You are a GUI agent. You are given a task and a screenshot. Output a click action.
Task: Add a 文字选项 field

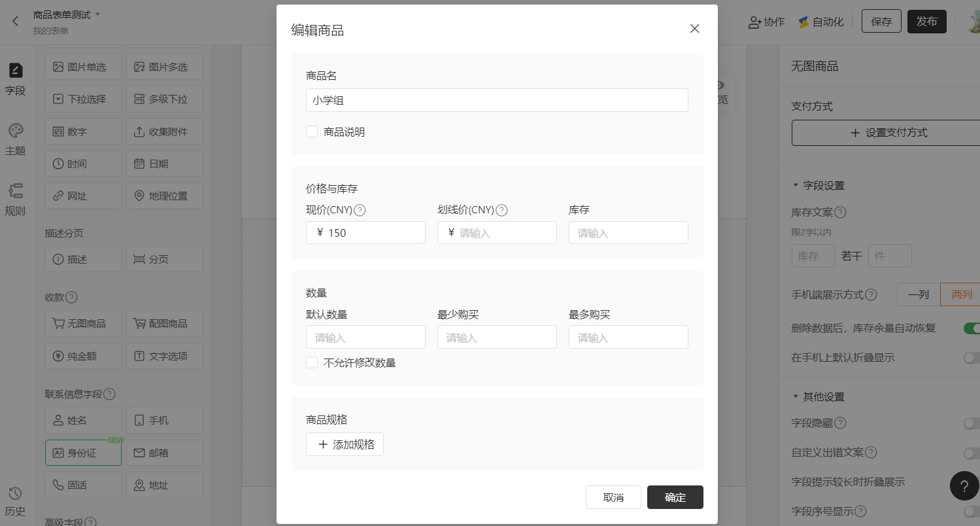point(164,356)
